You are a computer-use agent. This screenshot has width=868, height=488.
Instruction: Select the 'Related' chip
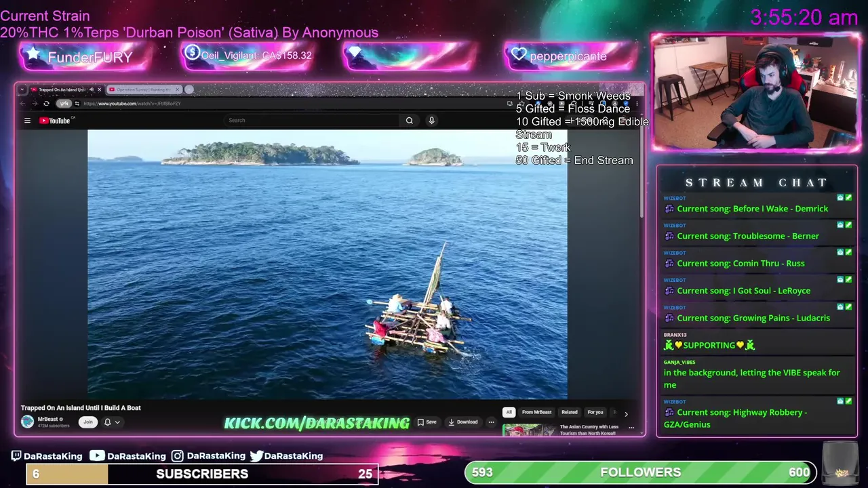coord(570,412)
